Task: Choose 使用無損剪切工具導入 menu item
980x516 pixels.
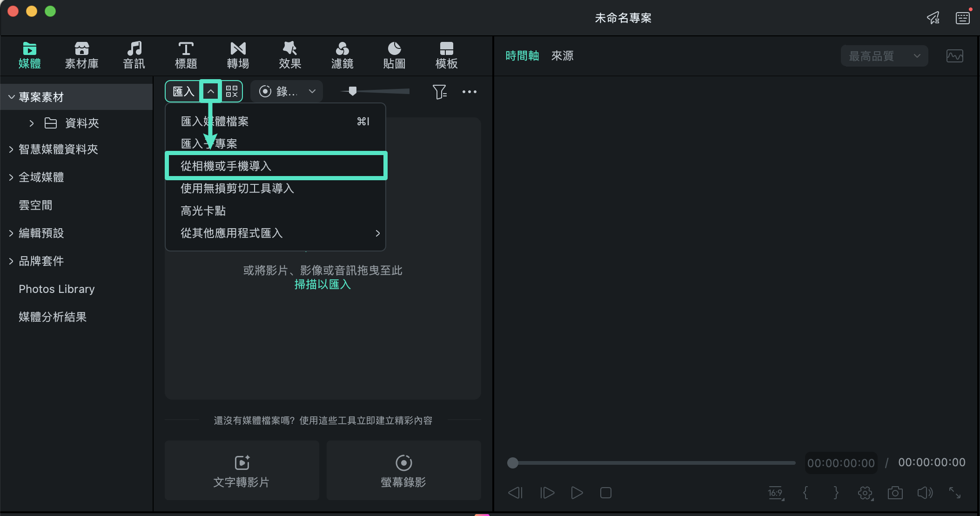Action: pyautogui.click(x=275, y=188)
